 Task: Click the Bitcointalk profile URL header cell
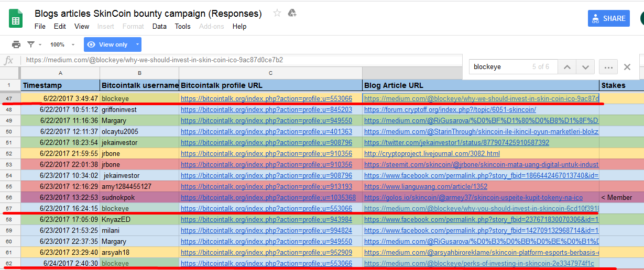pyautogui.click(x=270, y=85)
